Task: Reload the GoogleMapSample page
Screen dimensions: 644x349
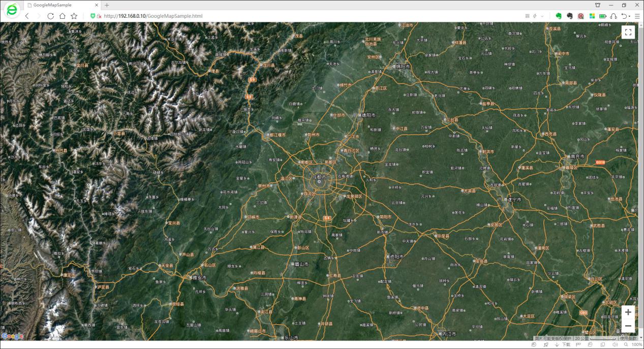Action: coord(50,16)
